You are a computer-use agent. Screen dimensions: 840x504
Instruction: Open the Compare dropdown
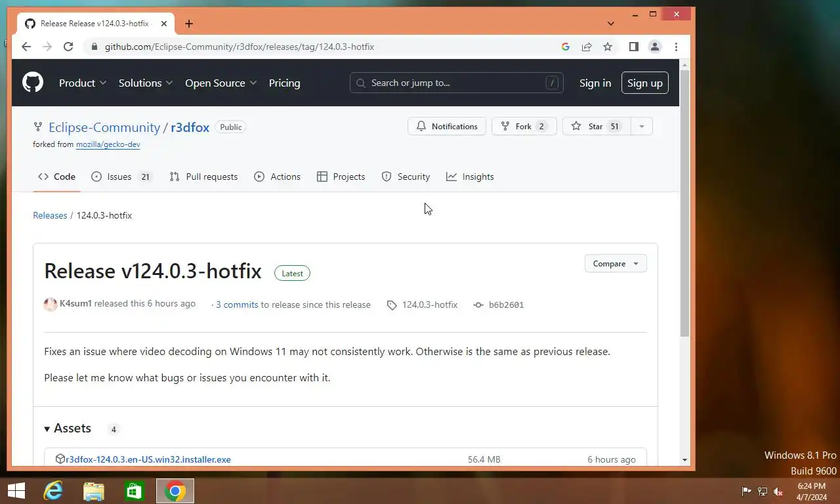tap(616, 263)
